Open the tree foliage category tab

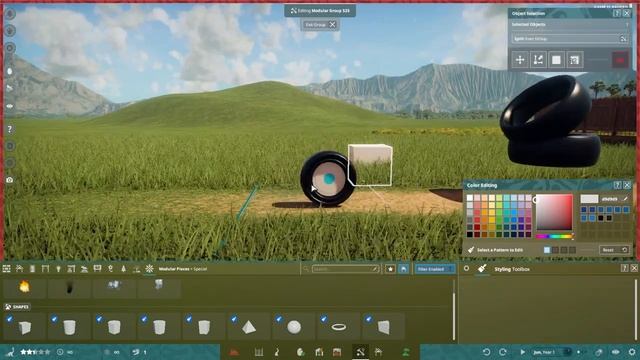124,269
